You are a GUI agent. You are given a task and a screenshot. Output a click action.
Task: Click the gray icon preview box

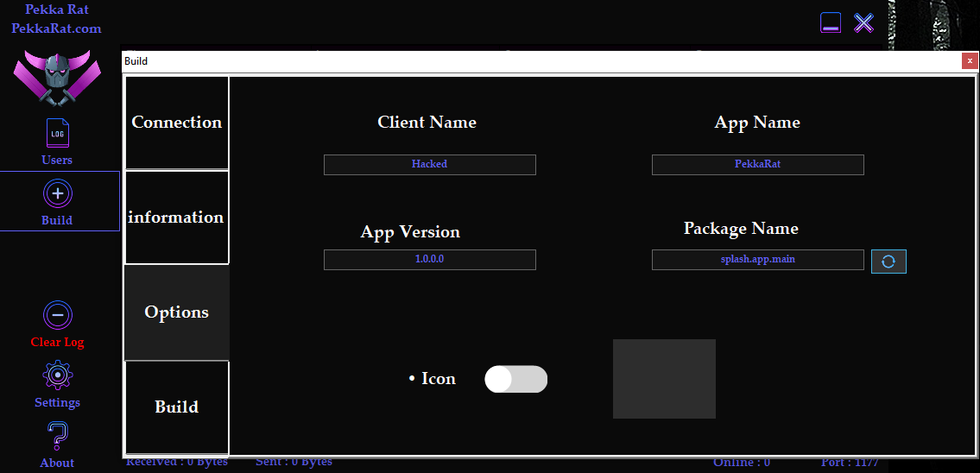point(664,379)
